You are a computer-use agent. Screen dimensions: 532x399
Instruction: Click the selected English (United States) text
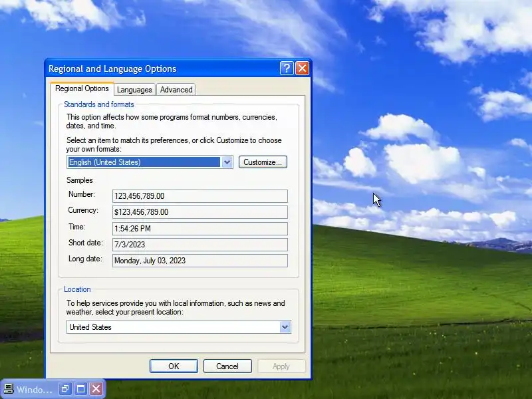pyautogui.click(x=105, y=162)
